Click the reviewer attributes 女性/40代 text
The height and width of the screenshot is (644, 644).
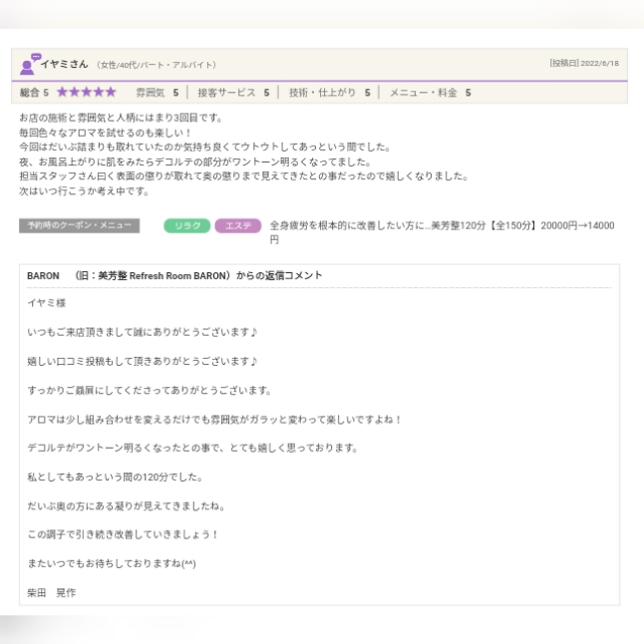pos(156,65)
